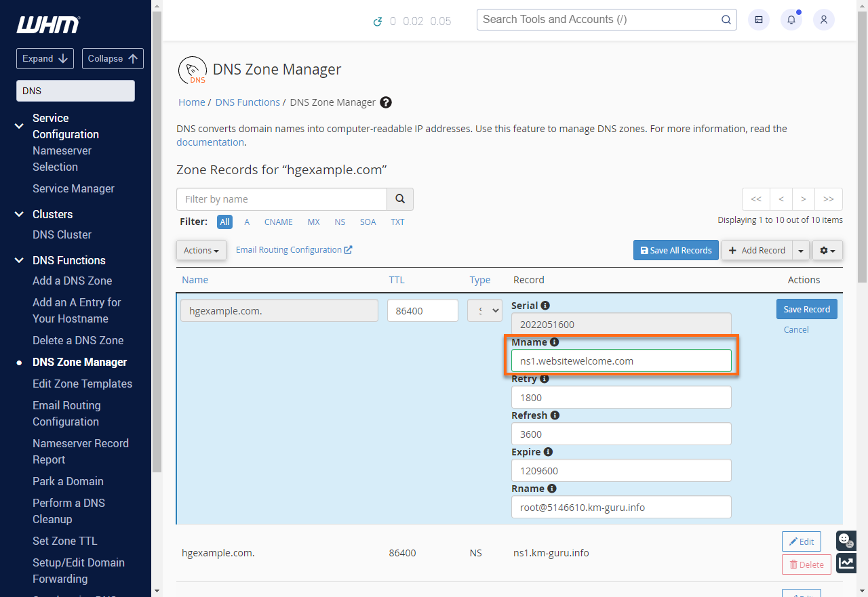Screen dimensions: 868x597
Task: Click the server load refresh icon
Action: [x=378, y=21]
